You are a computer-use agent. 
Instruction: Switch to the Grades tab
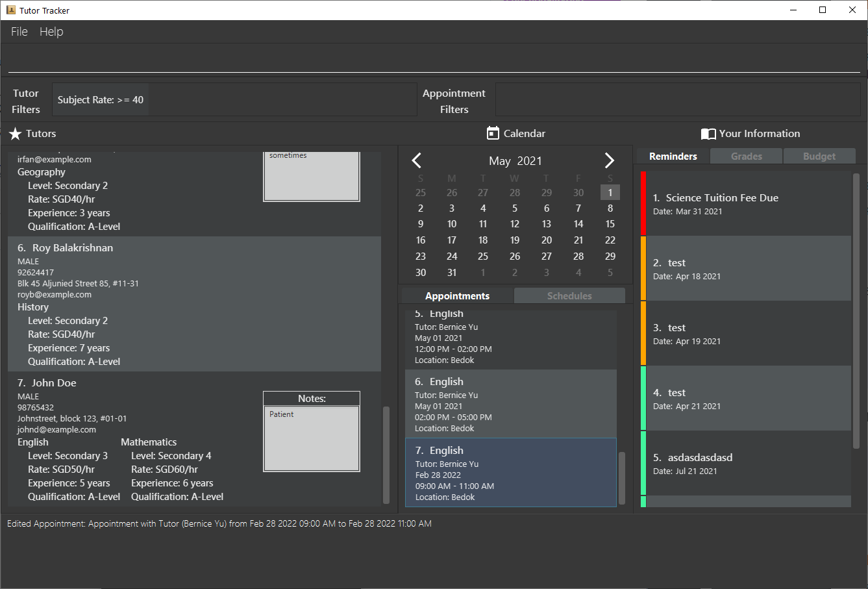pos(747,156)
